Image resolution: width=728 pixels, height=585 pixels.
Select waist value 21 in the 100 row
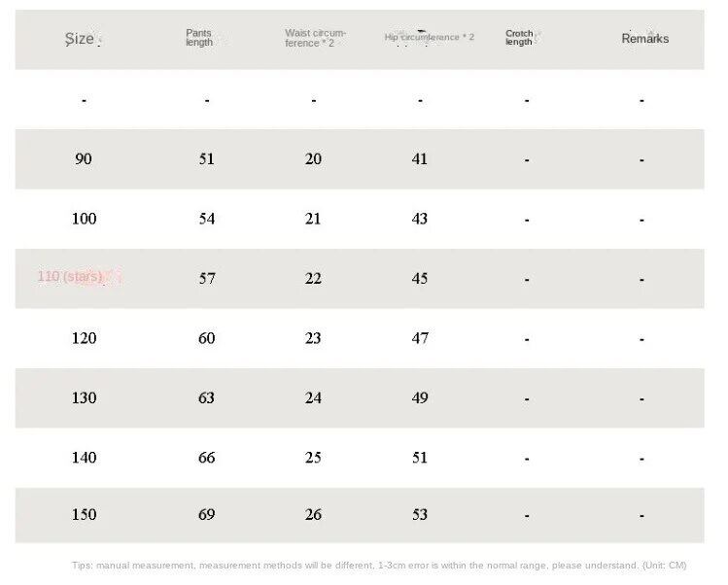[313, 219]
